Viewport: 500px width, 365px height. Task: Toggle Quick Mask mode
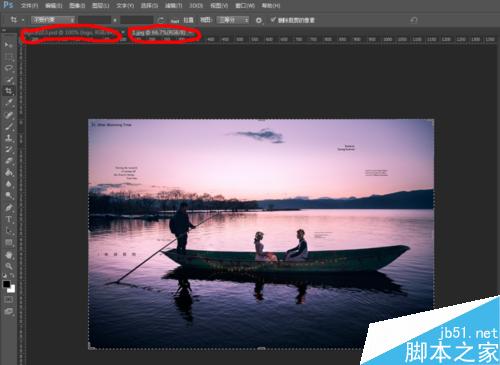click(9, 300)
